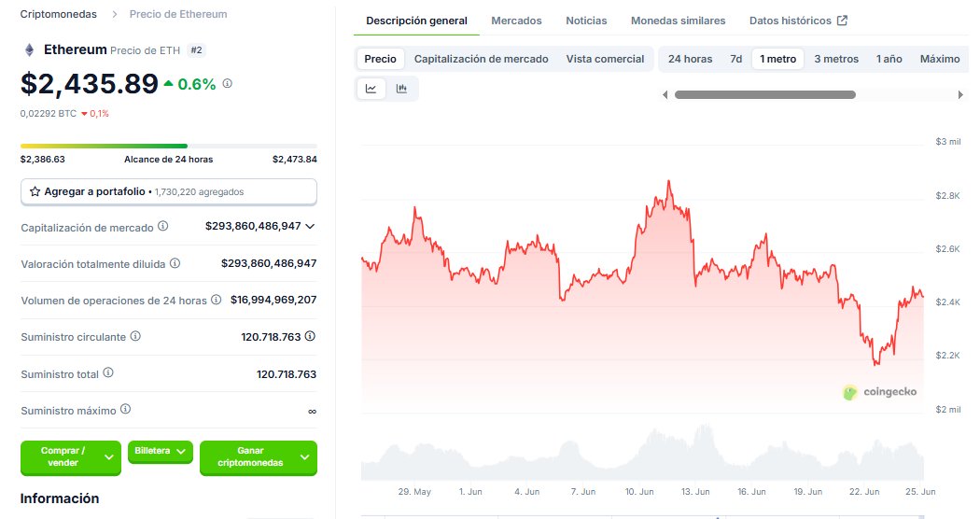Image resolution: width=980 pixels, height=519 pixels.
Task: Open info icon for Suministro total
Action: coord(108,372)
